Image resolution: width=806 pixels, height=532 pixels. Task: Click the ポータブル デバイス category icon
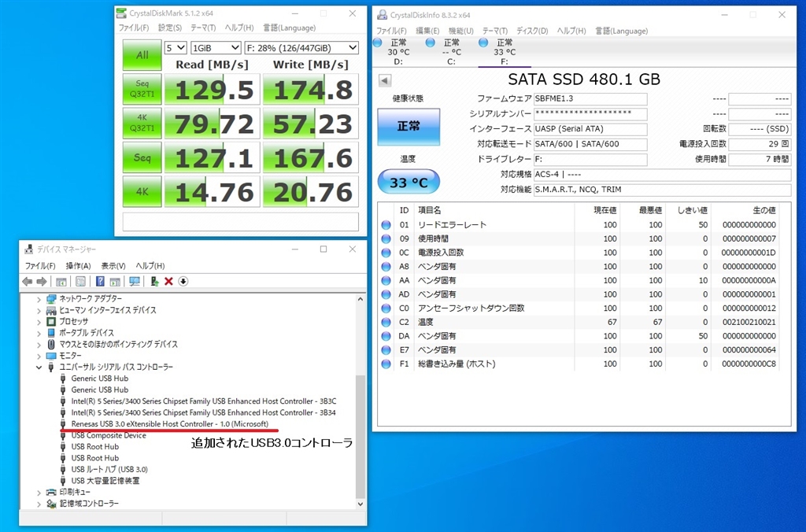tap(51, 333)
